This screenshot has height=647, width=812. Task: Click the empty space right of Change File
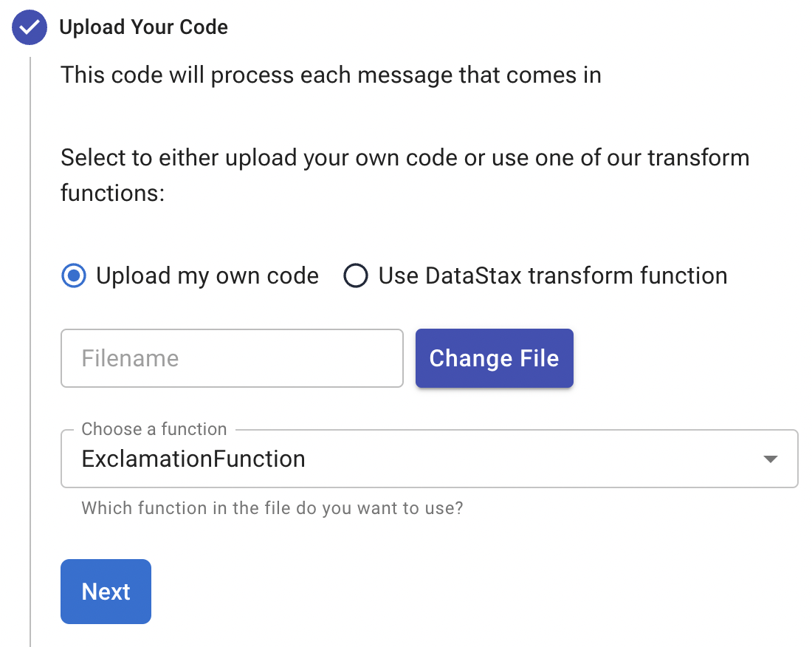[687, 358]
